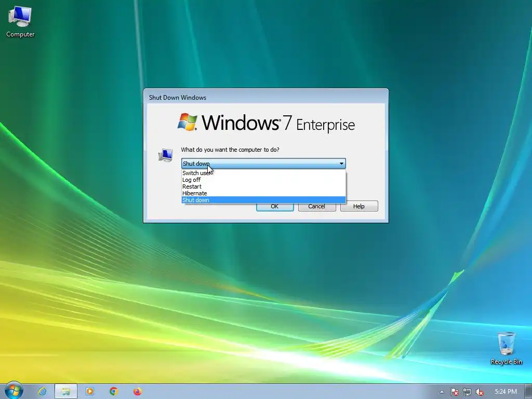Screen dimensions: 532x399
Task: Collapse the Shut down combo box
Action: click(263, 164)
